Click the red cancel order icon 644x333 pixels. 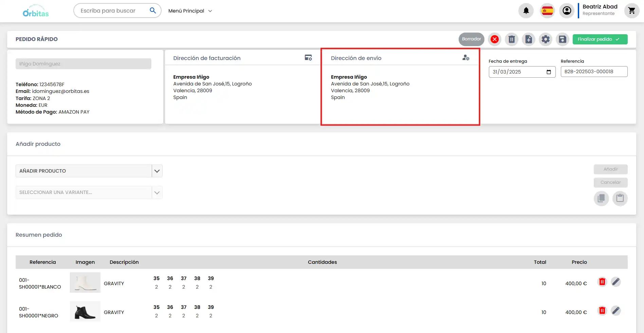[x=495, y=39]
